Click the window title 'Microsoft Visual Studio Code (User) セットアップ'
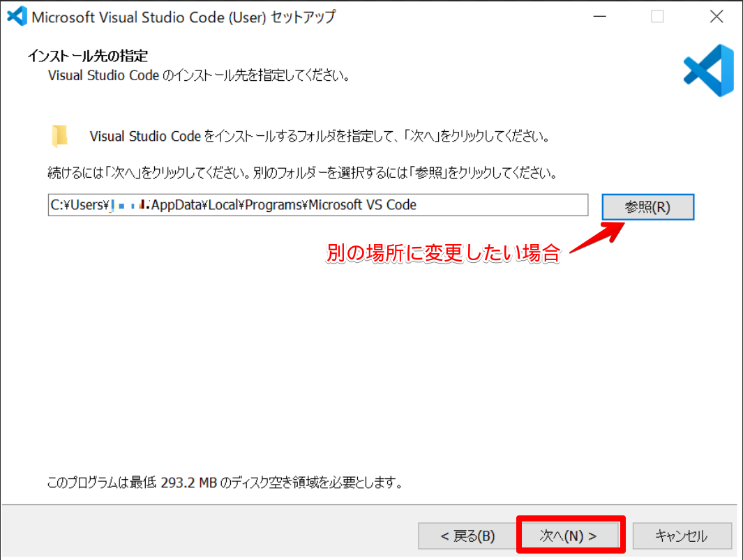The height and width of the screenshot is (560, 743). point(183,17)
